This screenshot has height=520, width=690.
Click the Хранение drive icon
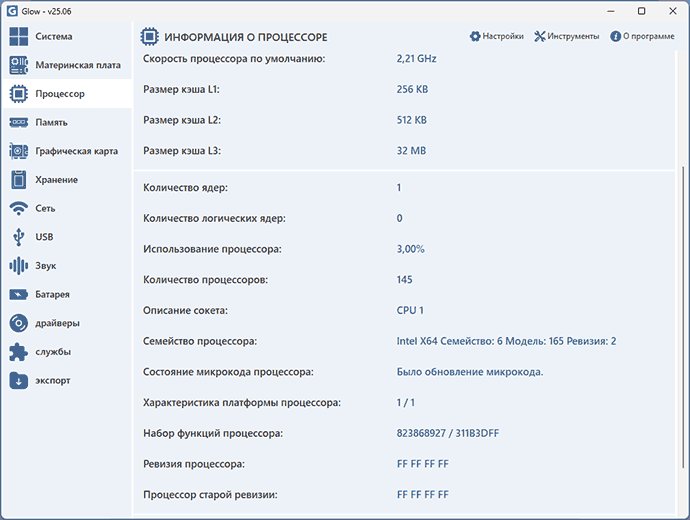click(18, 179)
